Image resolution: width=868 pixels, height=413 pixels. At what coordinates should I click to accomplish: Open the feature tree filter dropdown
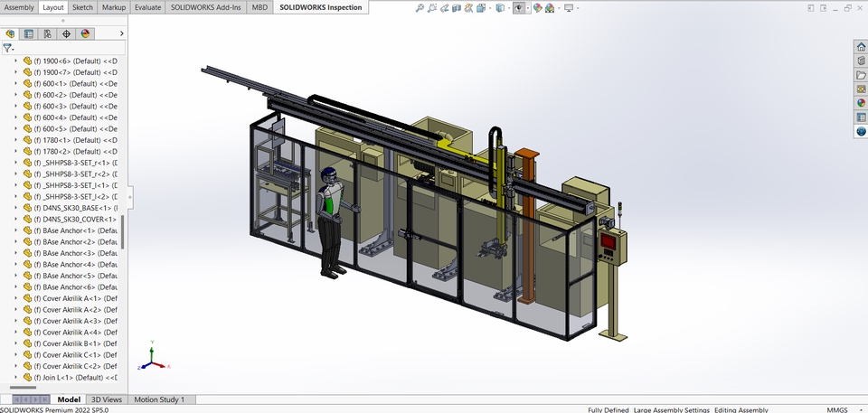point(8,48)
